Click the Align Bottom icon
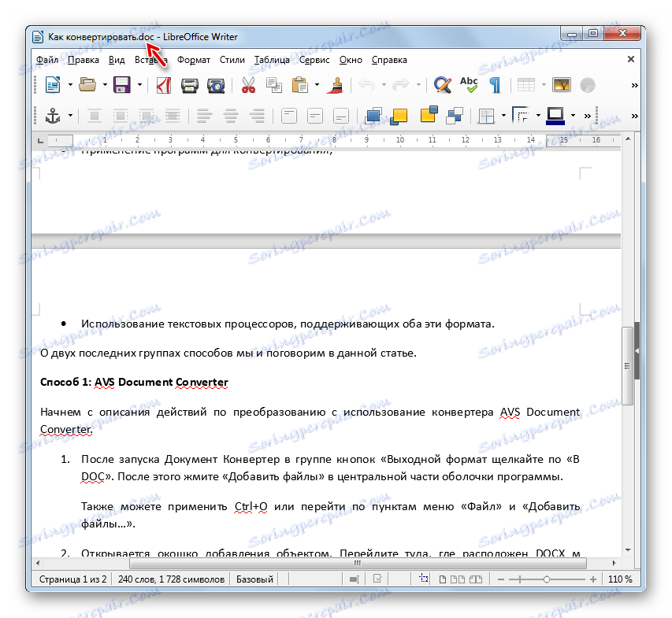672x618 pixels. [341, 116]
